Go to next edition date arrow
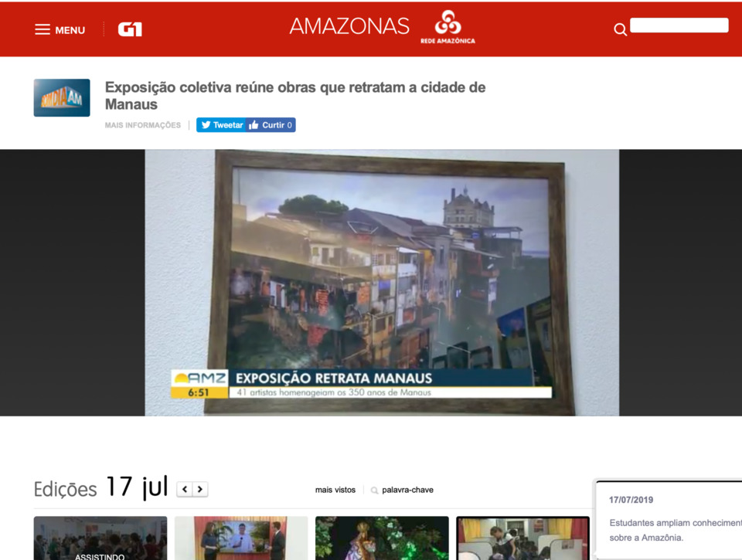This screenshot has width=742, height=560. (200, 489)
